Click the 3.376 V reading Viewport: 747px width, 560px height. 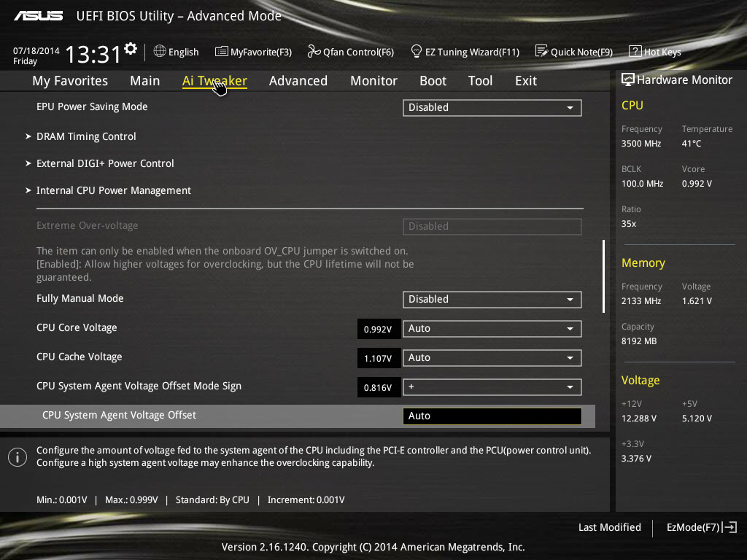pyautogui.click(x=636, y=459)
